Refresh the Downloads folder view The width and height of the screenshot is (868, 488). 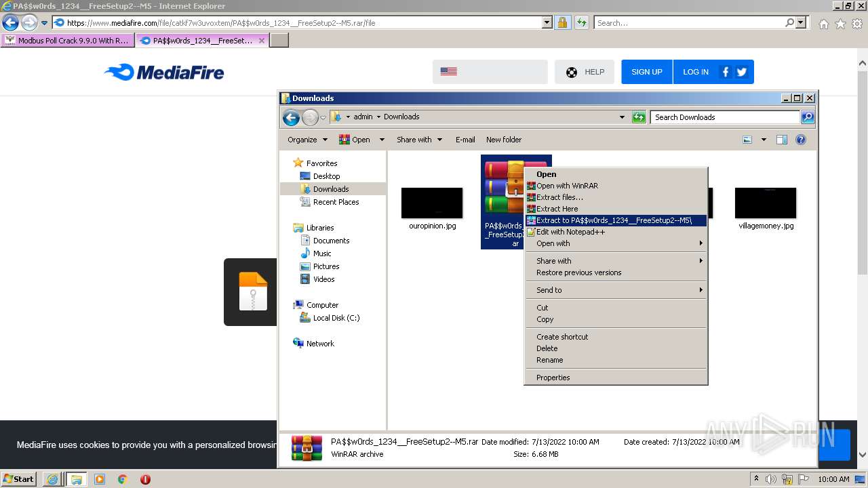639,117
